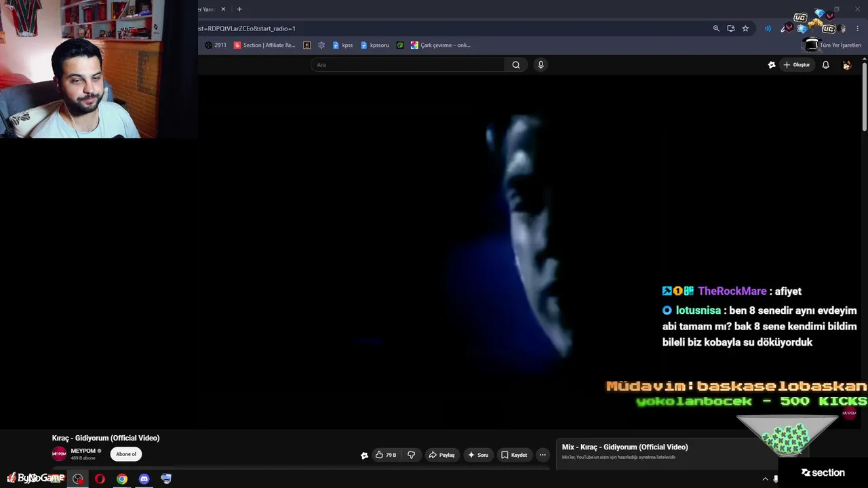868x488 pixels.
Task: Open Chrome's three-dot menu
Action: 858,28
